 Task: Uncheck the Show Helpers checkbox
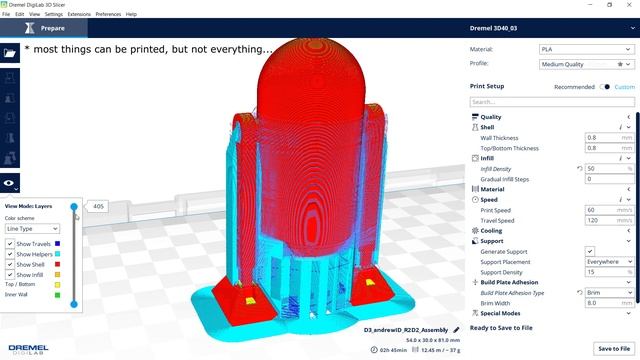coord(10,254)
